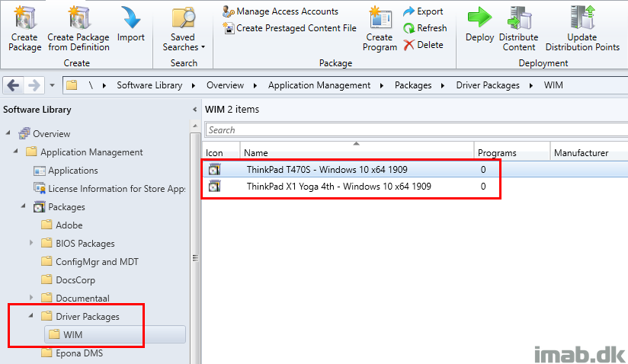Open the Saved Searches dropdown

click(184, 29)
